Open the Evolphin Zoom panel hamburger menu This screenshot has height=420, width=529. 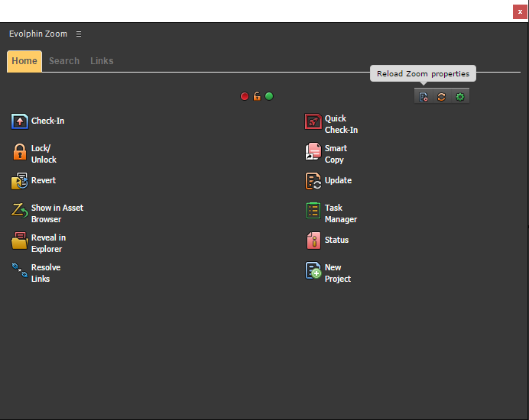pyautogui.click(x=79, y=34)
